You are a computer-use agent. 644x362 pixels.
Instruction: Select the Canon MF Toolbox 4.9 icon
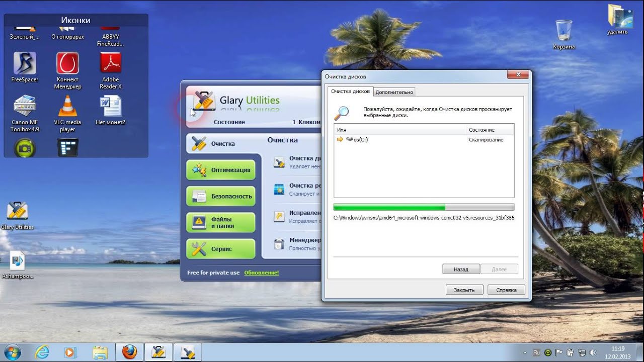click(25, 106)
